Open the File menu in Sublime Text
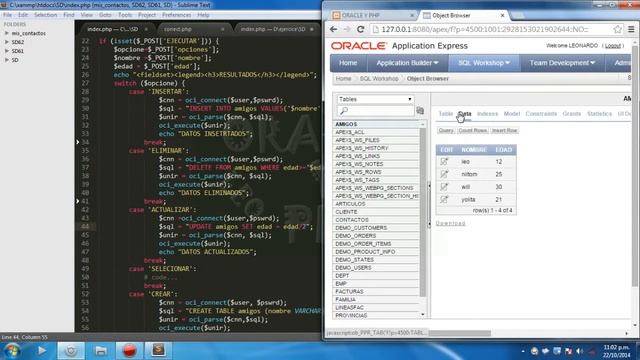Screen dimensions: 640x360 click(x=7, y=15)
